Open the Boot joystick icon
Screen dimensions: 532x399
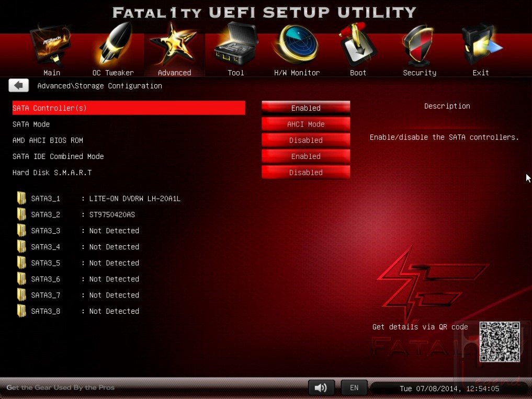click(358, 44)
